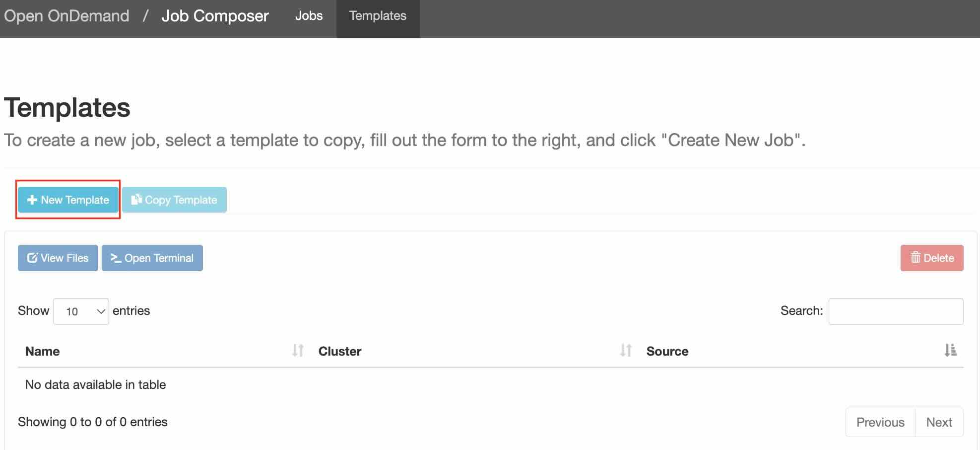This screenshot has height=450, width=980.
Task: Click the edit icon on View Files
Action: [x=32, y=258]
